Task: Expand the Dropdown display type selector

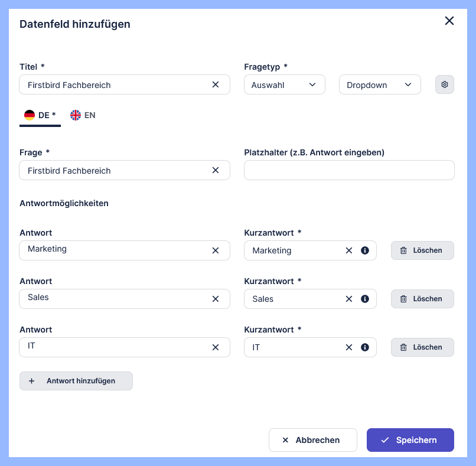Action: coord(379,84)
